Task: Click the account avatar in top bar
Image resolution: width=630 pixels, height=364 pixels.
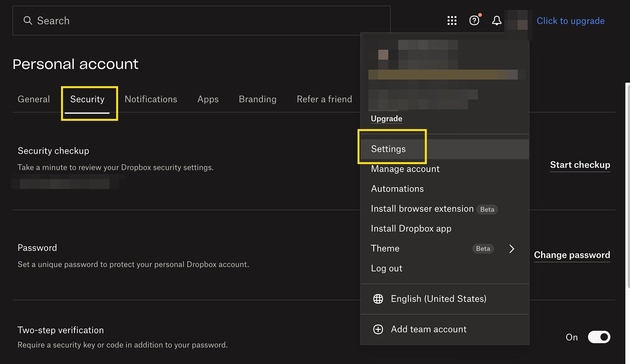Action: [517, 20]
